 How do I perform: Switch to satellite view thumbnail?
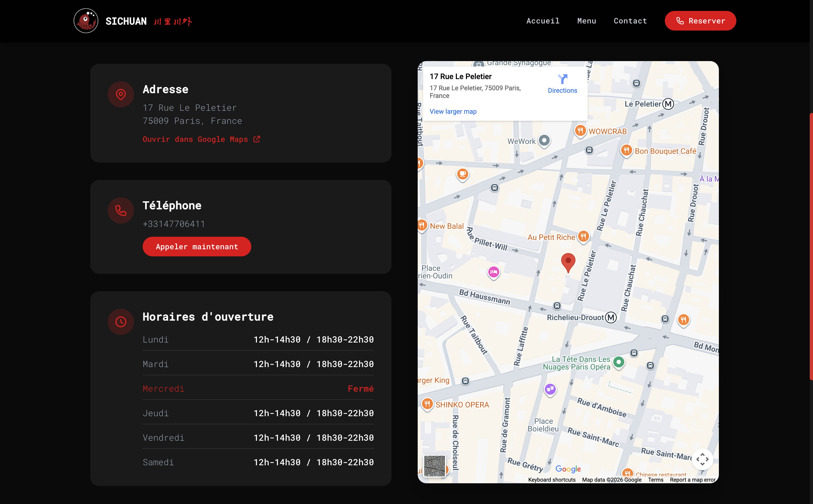coord(435,466)
